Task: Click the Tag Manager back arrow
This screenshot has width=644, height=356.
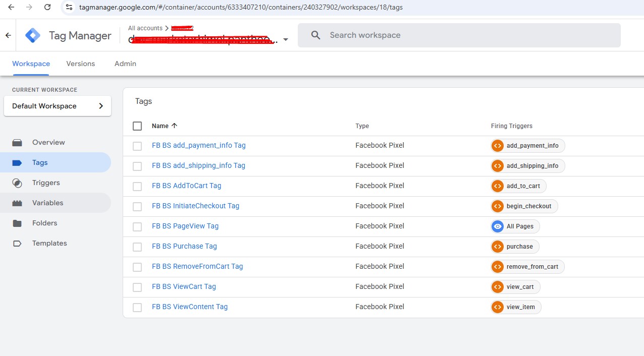Action: tap(8, 35)
